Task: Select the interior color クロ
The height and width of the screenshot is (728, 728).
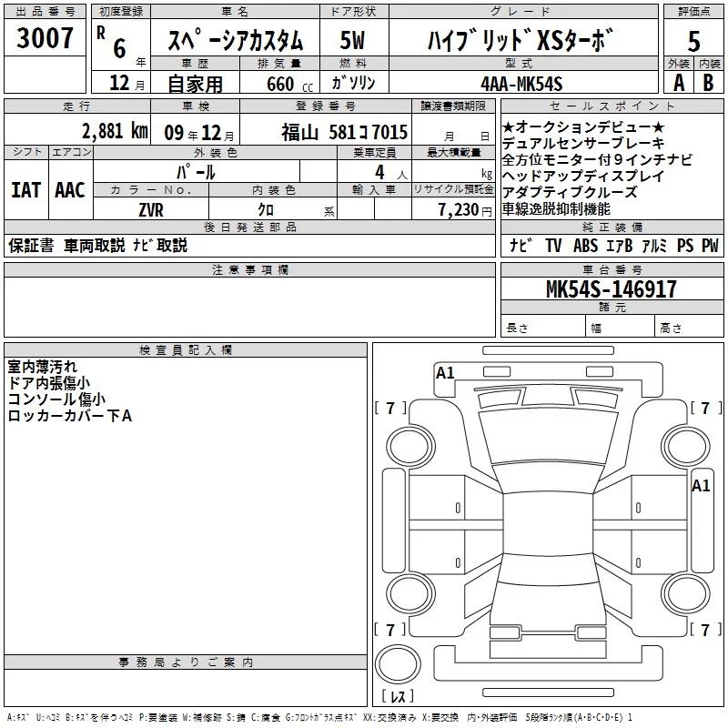Action: click(266, 210)
